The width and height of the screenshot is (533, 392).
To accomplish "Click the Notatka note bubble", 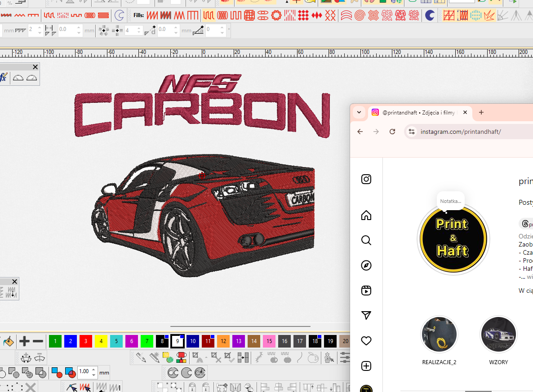I will point(451,201).
